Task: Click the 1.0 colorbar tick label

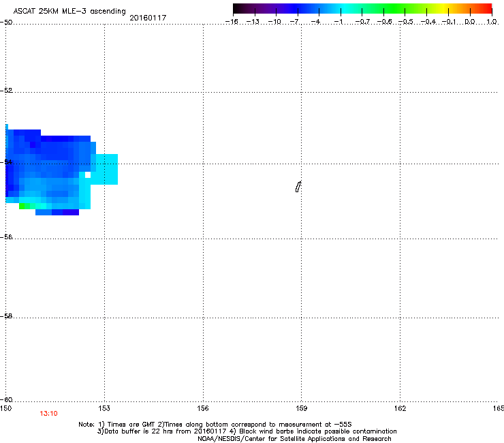Action: pos(492,22)
